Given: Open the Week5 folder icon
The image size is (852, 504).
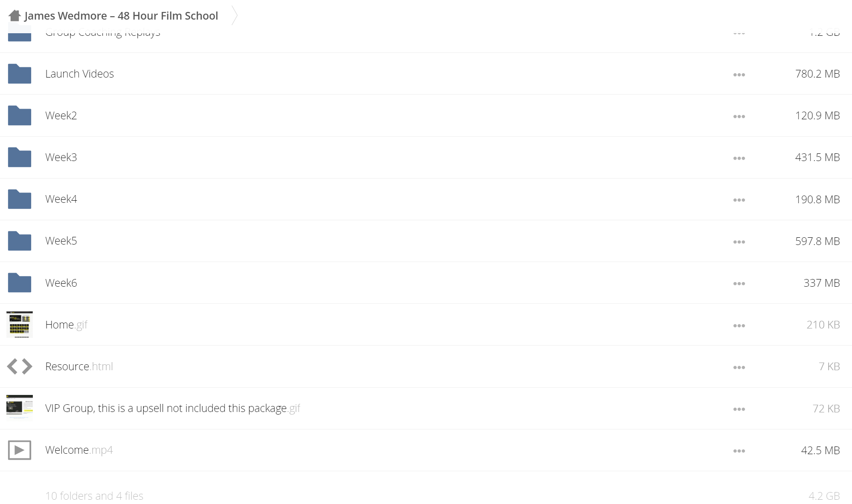Looking at the screenshot, I should [x=20, y=241].
